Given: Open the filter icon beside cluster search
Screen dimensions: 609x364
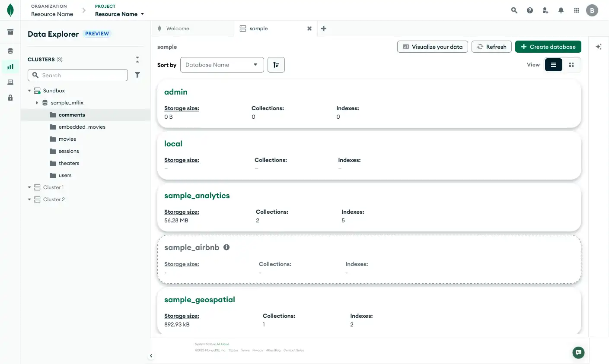Looking at the screenshot, I should (137, 75).
